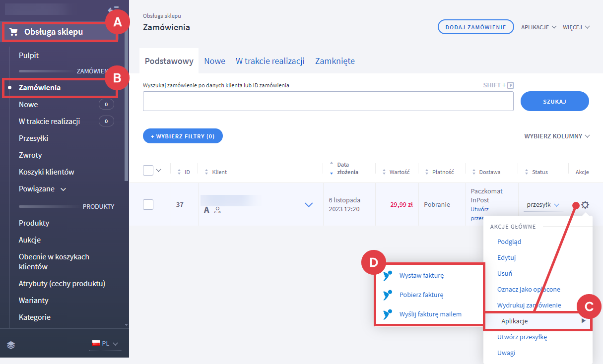The width and height of the screenshot is (603, 364).
Task: Click the customer account icon in order 37
Action: [217, 210]
